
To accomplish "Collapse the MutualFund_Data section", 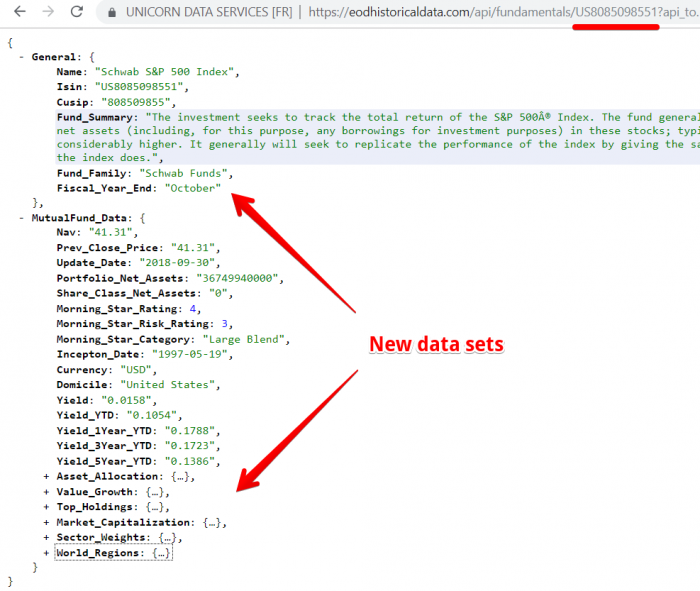I will click(x=21, y=218).
